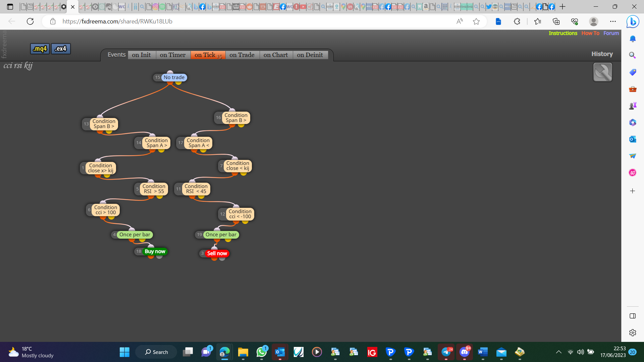Select the on Trade tab
644x362 pixels.
point(242,55)
